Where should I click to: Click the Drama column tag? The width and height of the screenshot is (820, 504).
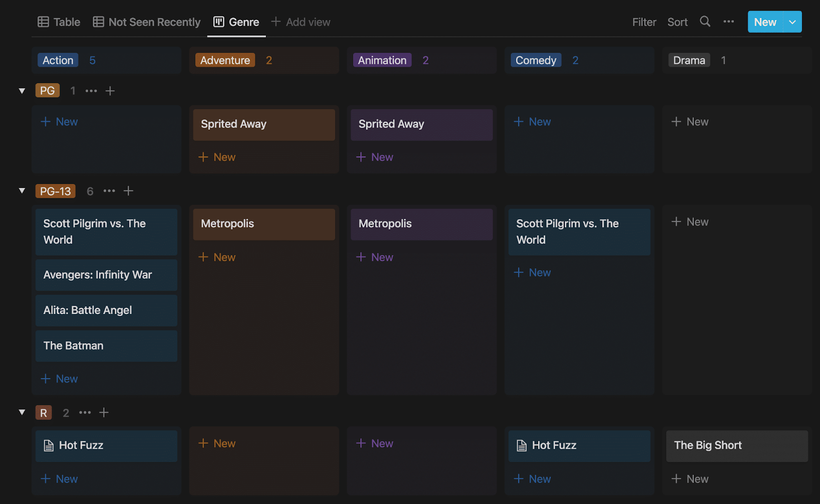689,60
